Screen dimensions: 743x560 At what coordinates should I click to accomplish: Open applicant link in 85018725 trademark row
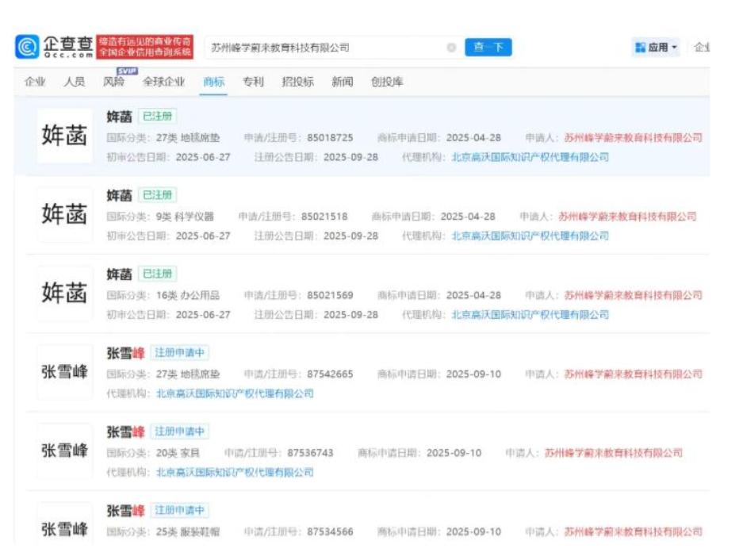coord(633,138)
